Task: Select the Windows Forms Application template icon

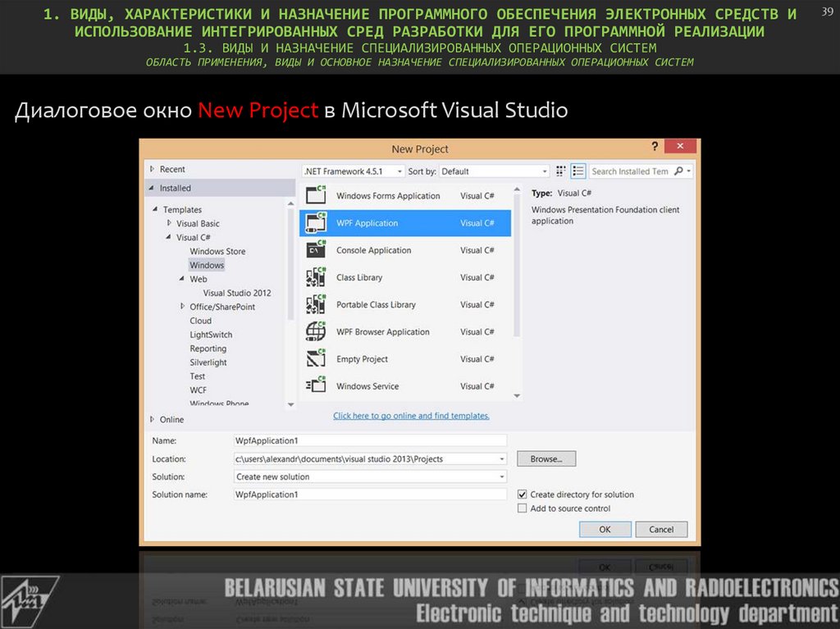Action: (x=316, y=195)
